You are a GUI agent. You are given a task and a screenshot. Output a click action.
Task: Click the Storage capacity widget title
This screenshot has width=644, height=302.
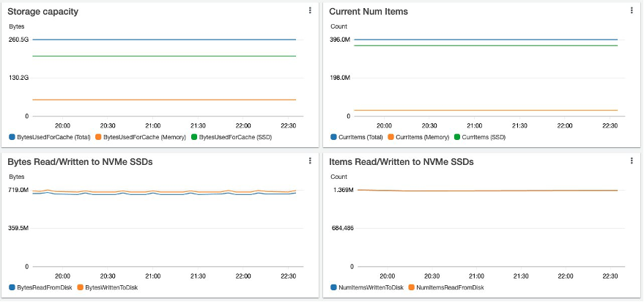coord(42,12)
